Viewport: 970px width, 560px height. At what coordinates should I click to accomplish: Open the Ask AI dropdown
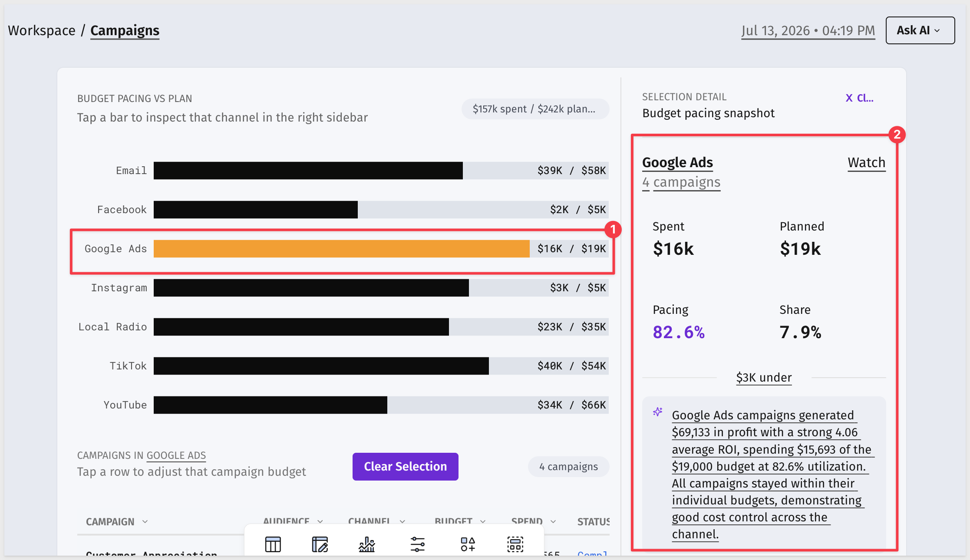click(x=920, y=30)
